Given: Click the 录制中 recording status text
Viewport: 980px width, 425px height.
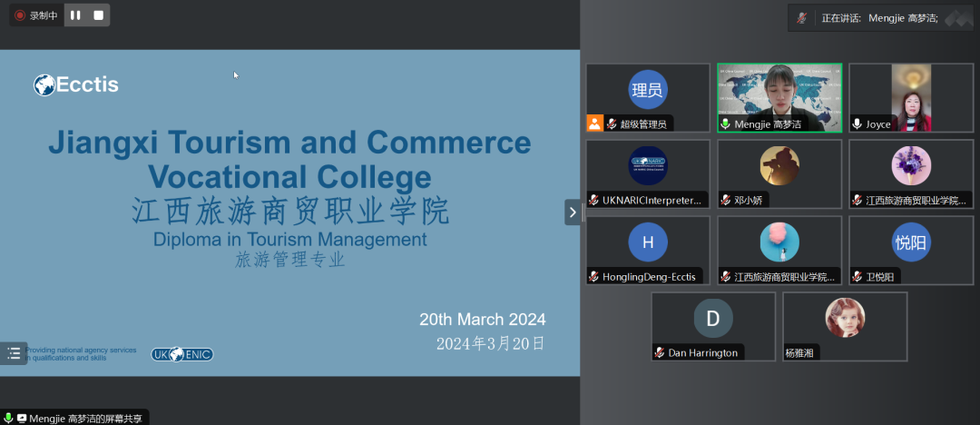Looking at the screenshot, I should pos(44,15).
